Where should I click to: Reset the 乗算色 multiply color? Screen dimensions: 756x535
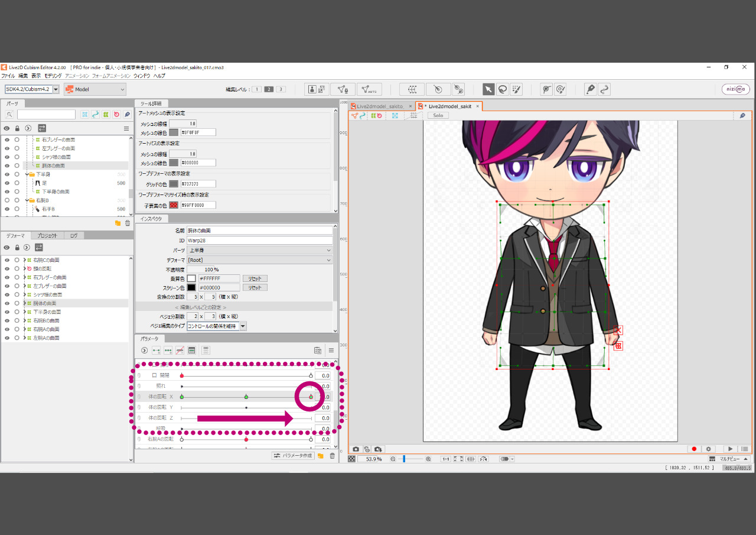(255, 278)
